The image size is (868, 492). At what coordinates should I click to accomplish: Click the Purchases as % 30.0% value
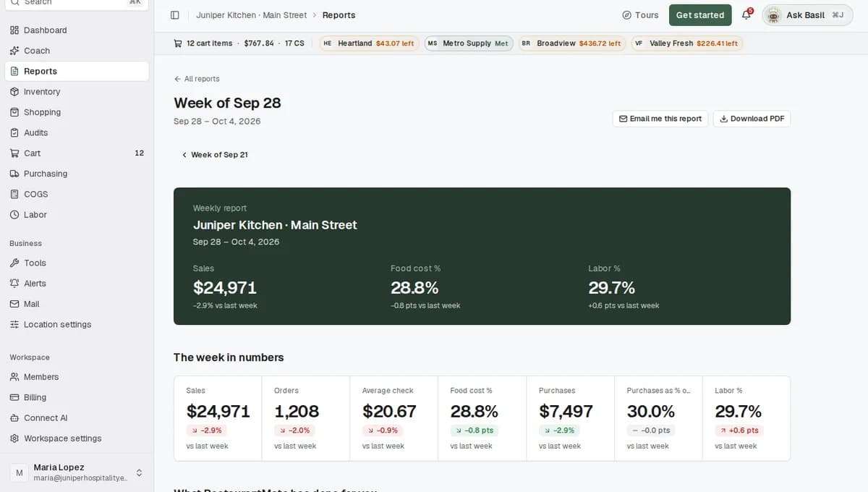point(651,412)
